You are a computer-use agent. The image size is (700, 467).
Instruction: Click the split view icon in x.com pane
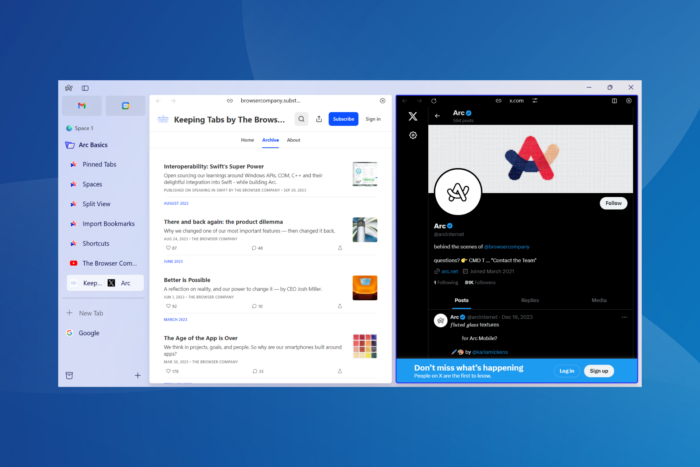point(614,101)
